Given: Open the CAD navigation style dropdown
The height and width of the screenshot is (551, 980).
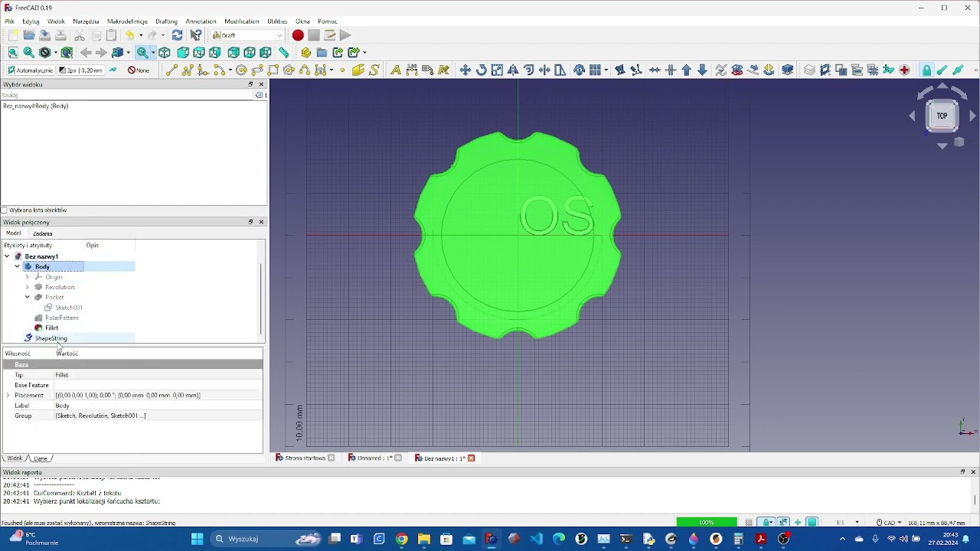Looking at the screenshot, I should pyautogui.click(x=888, y=523).
